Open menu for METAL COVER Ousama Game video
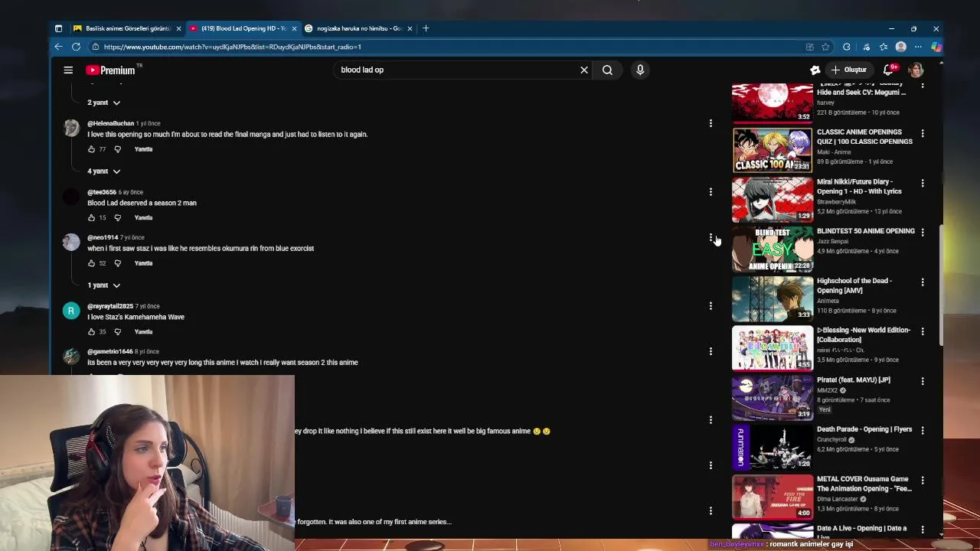The width and height of the screenshot is (980, 551). [923, 481]
